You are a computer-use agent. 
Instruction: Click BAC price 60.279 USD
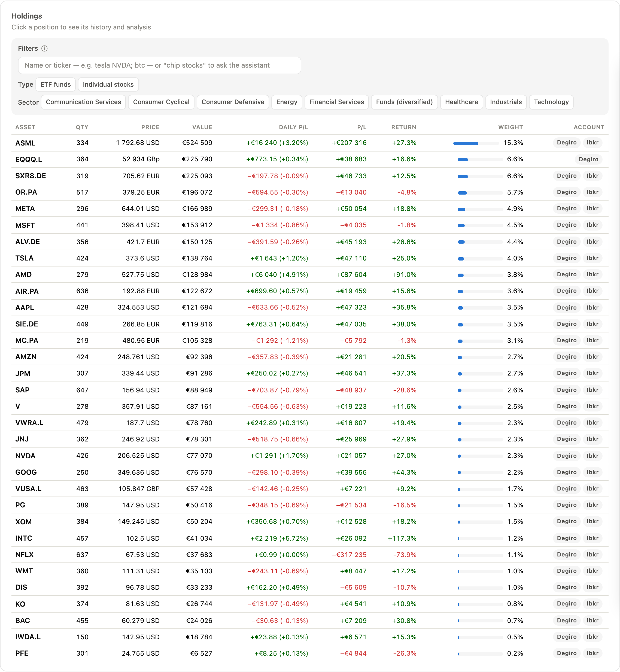click(141, 620)
